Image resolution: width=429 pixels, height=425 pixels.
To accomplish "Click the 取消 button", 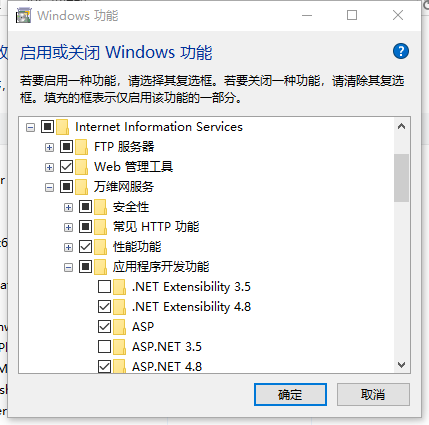I will pyautogui.click(x=373, y=395).
